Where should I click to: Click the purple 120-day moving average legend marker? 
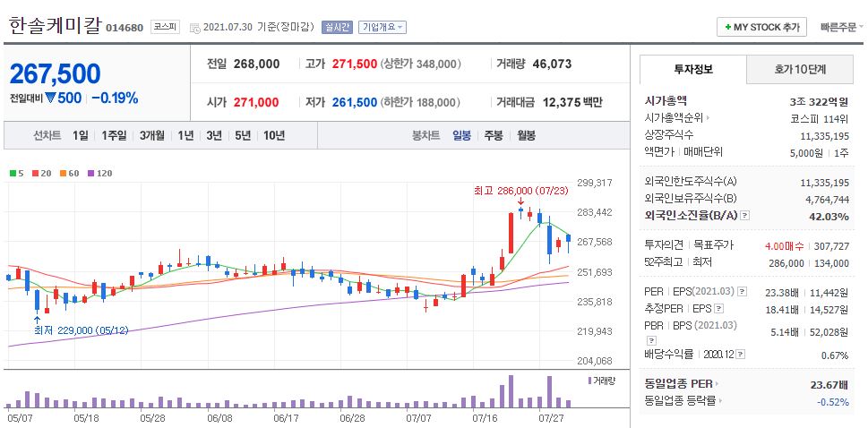90,174
